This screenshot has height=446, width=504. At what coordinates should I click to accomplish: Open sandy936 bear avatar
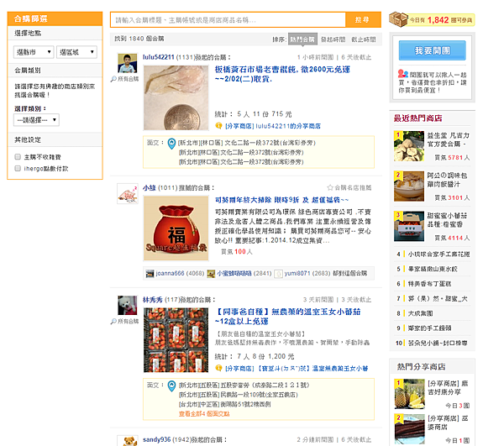pyautogui.click(x=128, y=441)
